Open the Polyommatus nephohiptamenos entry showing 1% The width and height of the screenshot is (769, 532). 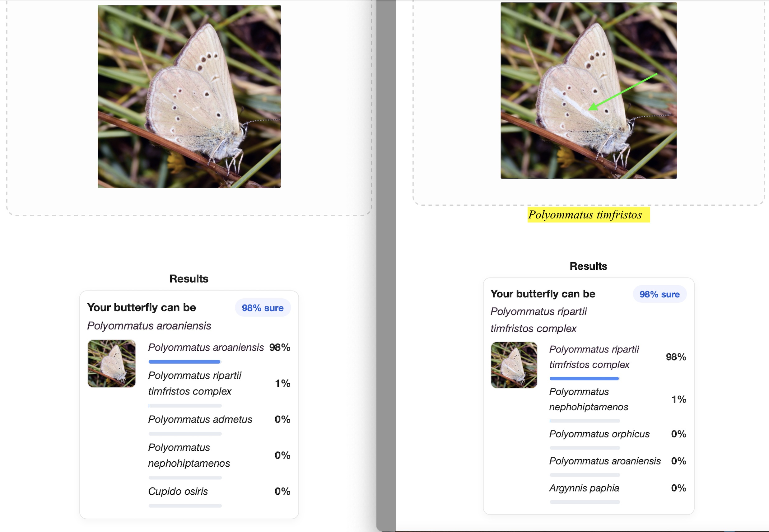click(588, 399)
